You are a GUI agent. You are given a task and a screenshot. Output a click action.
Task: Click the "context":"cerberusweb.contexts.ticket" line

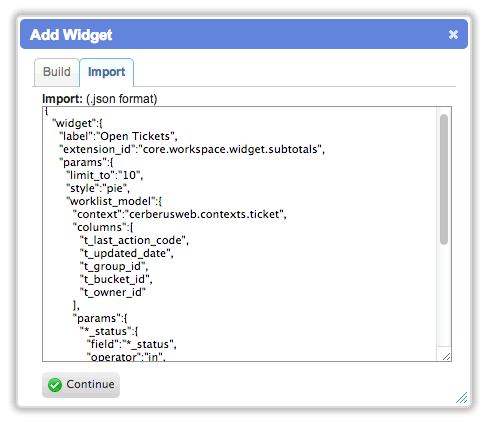(x=180, y=214)
